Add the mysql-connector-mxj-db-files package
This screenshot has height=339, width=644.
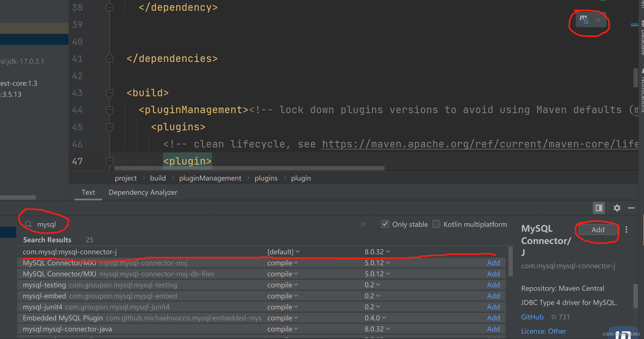[x=493, y=274]
